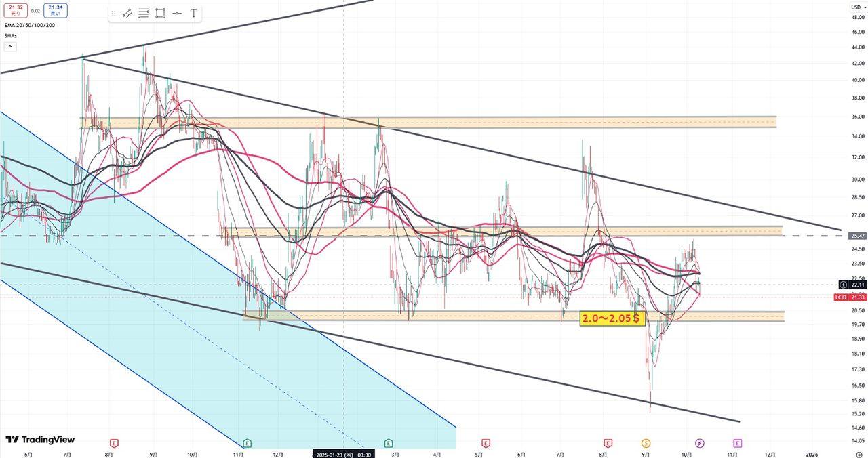Open time axis settings gear icon
Screen dimensions: 868x458
pos(858,456)
